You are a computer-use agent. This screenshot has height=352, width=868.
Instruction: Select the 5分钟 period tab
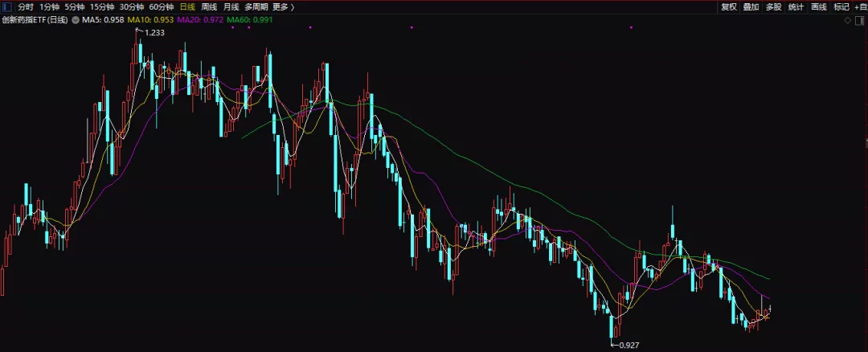click(x=75, y=7)
